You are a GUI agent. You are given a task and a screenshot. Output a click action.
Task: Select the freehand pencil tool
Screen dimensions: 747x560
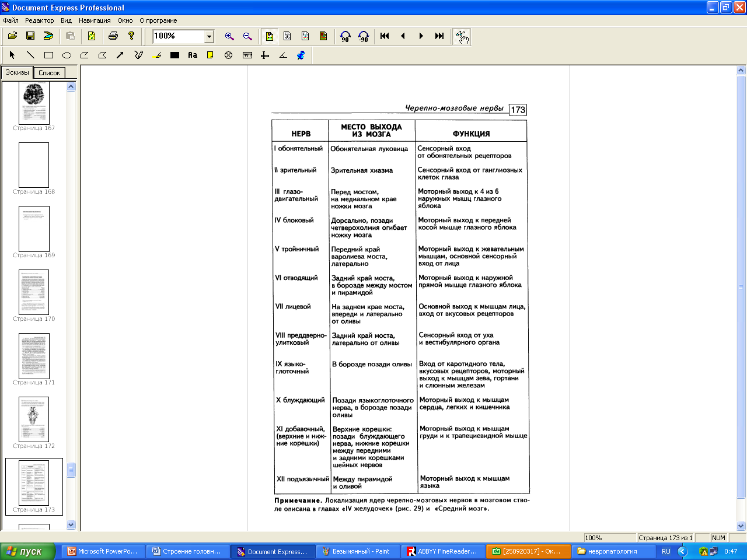(138, 55)
